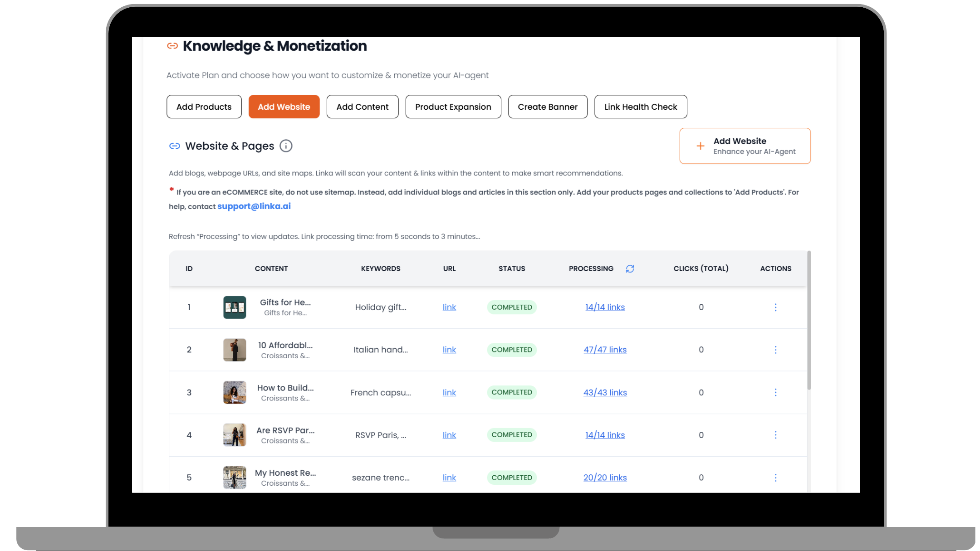Click the 47/47 links processing link
The width and height of the screenshot is (980, 551).
point(605,350)
